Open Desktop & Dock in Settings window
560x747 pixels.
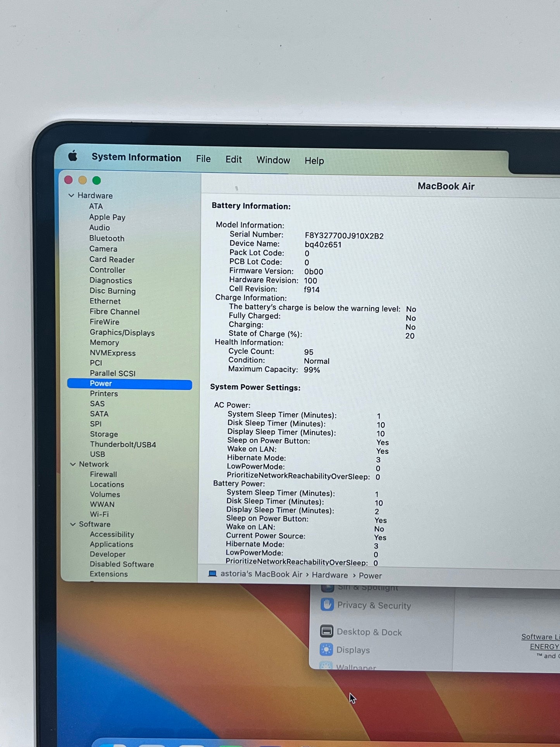(369, 632)
